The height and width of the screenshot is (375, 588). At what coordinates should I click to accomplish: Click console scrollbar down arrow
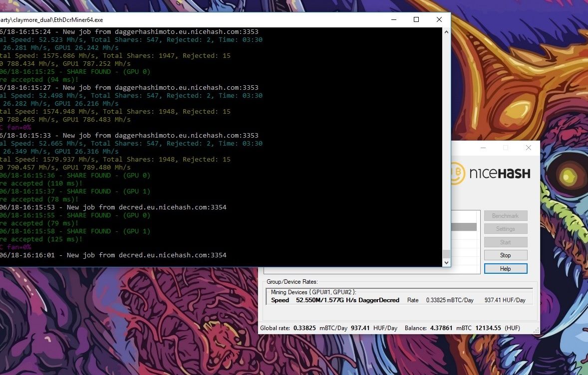(x=446, y=263)
